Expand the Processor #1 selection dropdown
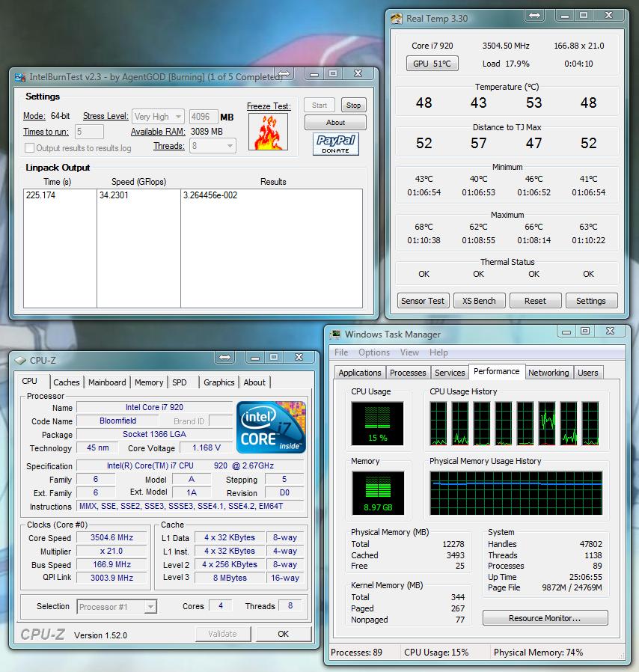Viewport: 639px width, 672px height. coord(117,607)
